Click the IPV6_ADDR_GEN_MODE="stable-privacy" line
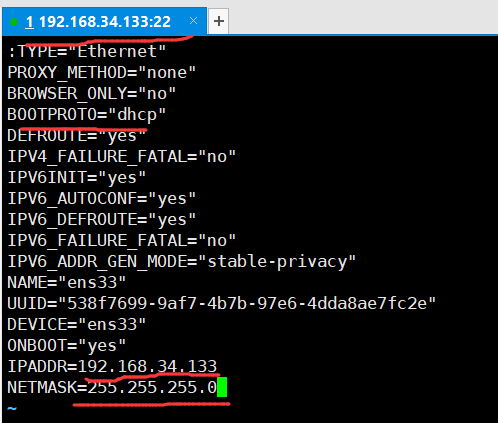This screenshot has height=423, width=498. pyautogui.click(x=182, y=261)
